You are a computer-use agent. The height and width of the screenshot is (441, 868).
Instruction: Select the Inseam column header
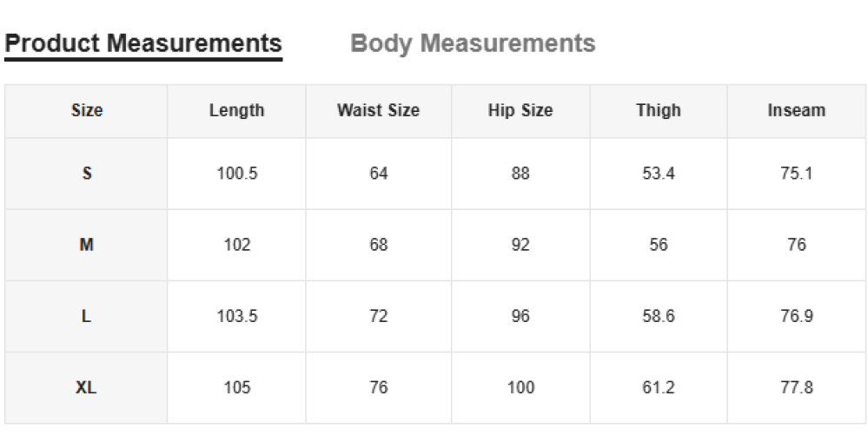(x=797, y=110)
